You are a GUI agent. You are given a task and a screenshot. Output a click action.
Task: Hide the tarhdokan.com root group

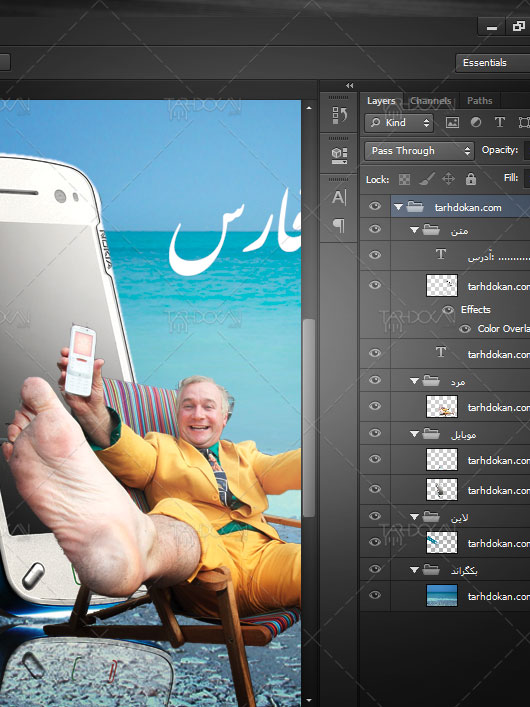374,207
